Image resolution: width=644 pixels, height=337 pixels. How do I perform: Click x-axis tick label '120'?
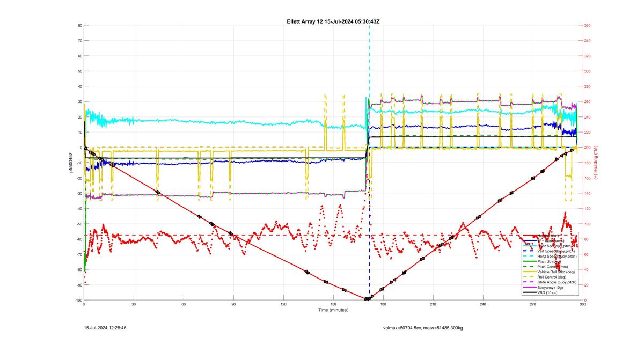(x=283, y=304)
